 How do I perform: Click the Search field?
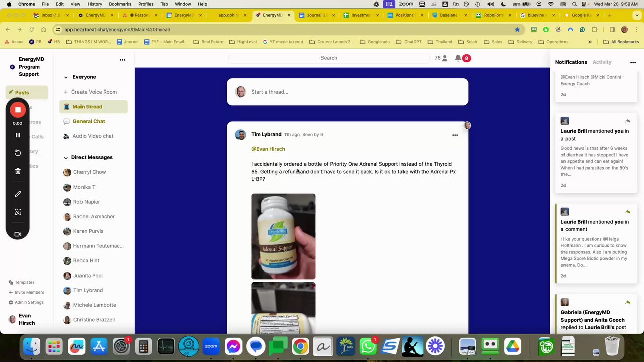click(x=329, y=58)
